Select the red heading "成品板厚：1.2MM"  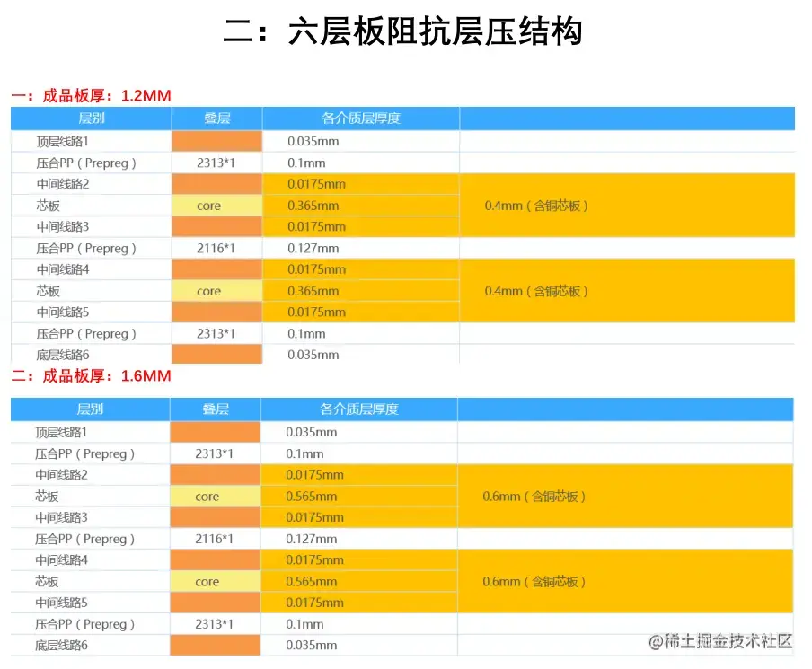point(107,96)
